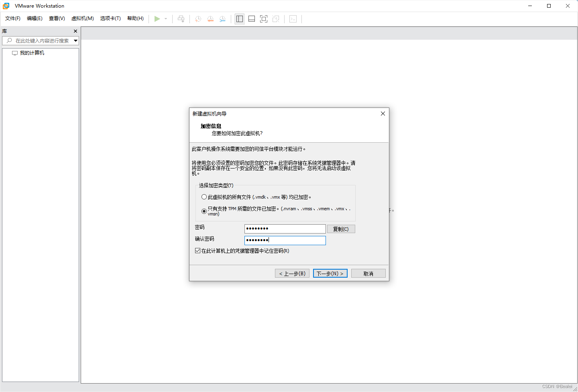
Task: Click the Unity mode toolbar icon
Action: coord(276,19)
